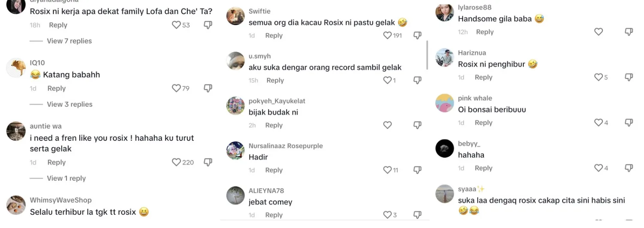This screenshot has width=644, height=228.
Task: Reply to Nursalinaaz Rosepurple's comment
Action: (x=274, y=170)
